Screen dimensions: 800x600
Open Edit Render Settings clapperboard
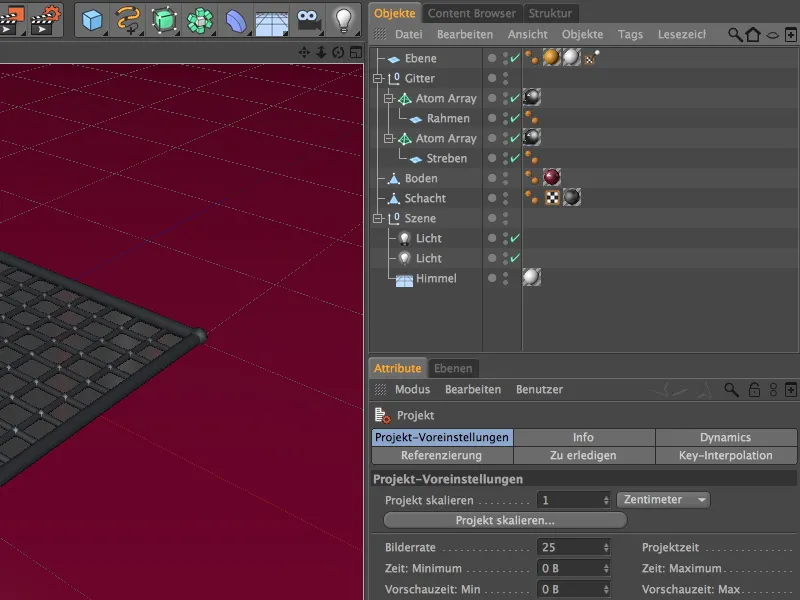pyautogui.click(x=46, y=19)
